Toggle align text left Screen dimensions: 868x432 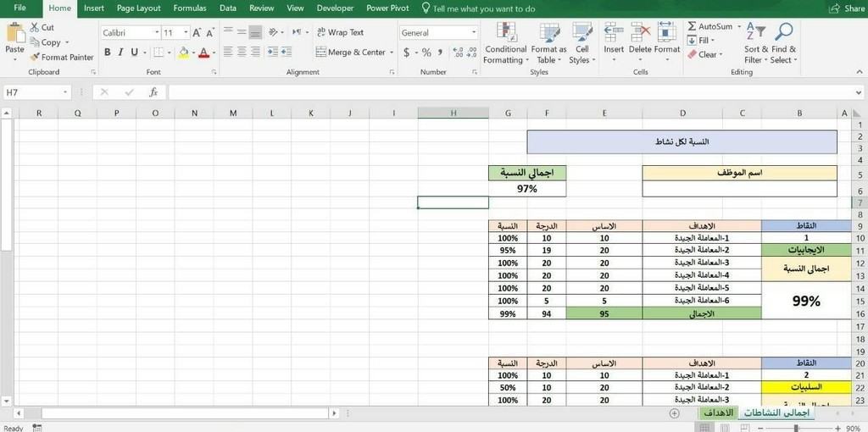pos(228,52)
